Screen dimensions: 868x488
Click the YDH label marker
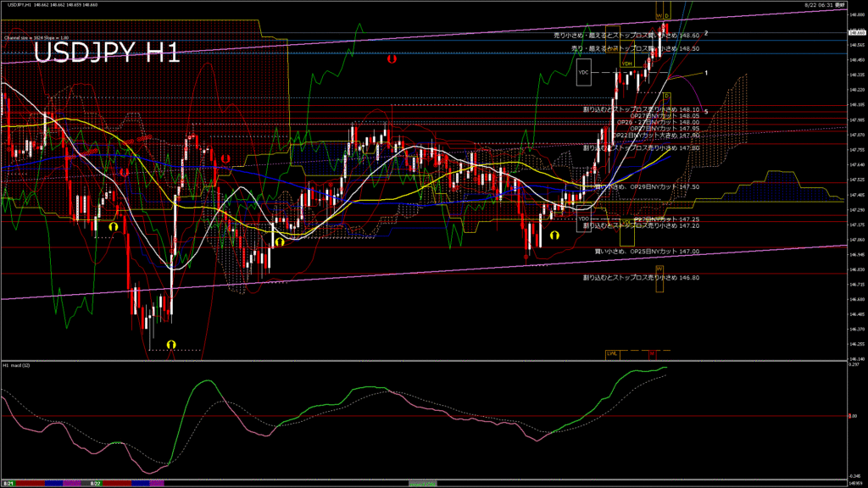point(627,64)
